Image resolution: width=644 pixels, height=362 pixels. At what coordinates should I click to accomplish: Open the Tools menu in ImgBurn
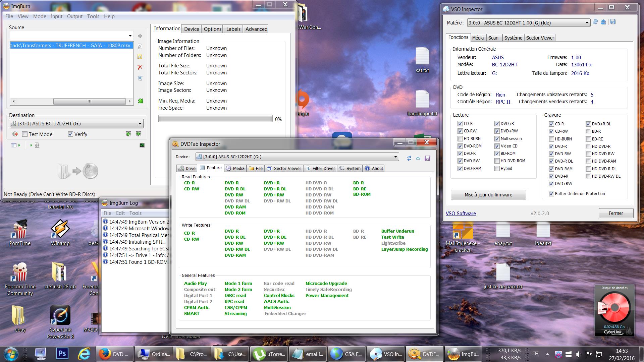93,16
